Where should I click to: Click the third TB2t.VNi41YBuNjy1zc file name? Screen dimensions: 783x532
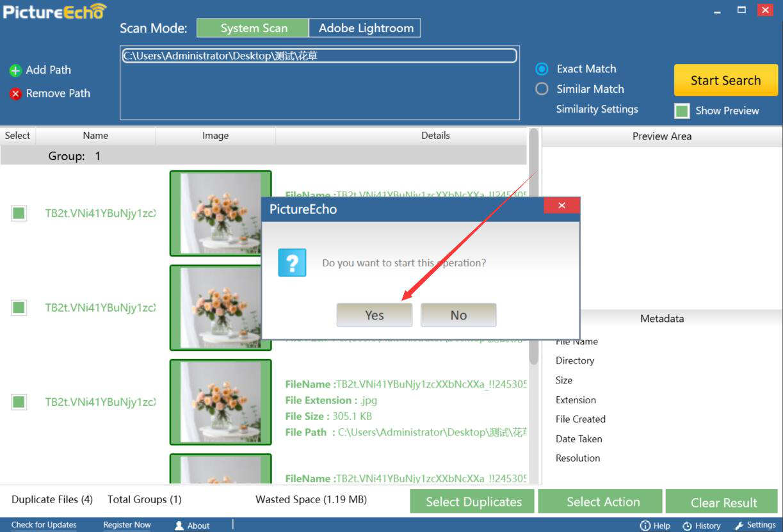[101, 402]
